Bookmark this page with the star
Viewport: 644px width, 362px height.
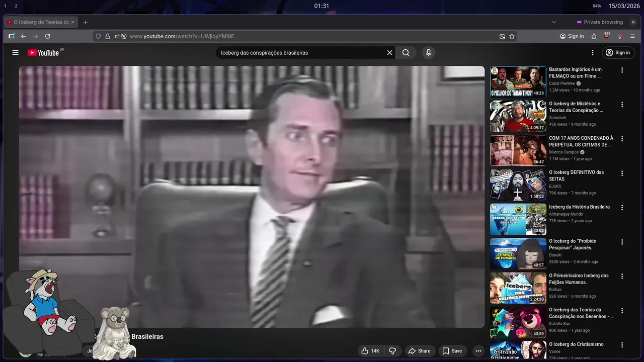[512, 36]
